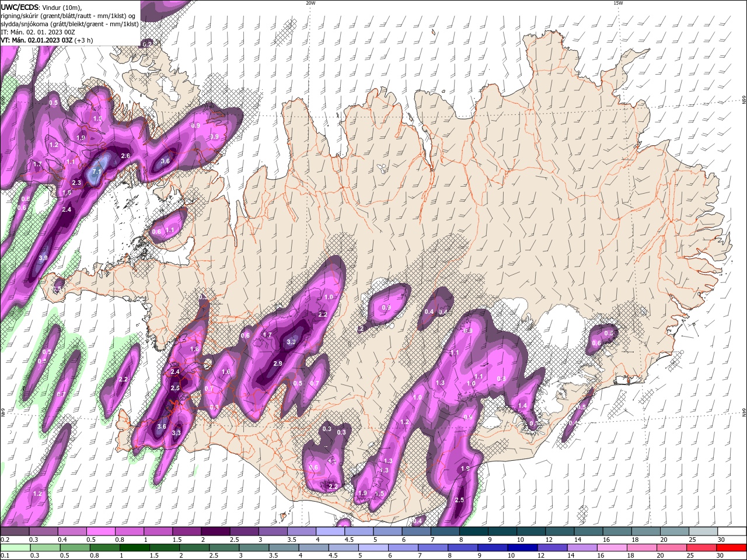Screen dimensions: 747x560
Task: Click the 2.8 precipitation value on the map
Action: 175,388
